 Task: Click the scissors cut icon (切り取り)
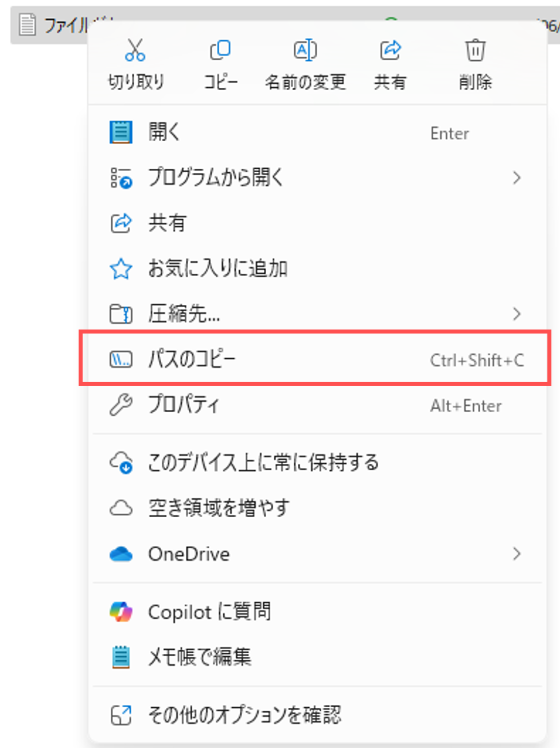pyautogui.click(x=135, y=50)
